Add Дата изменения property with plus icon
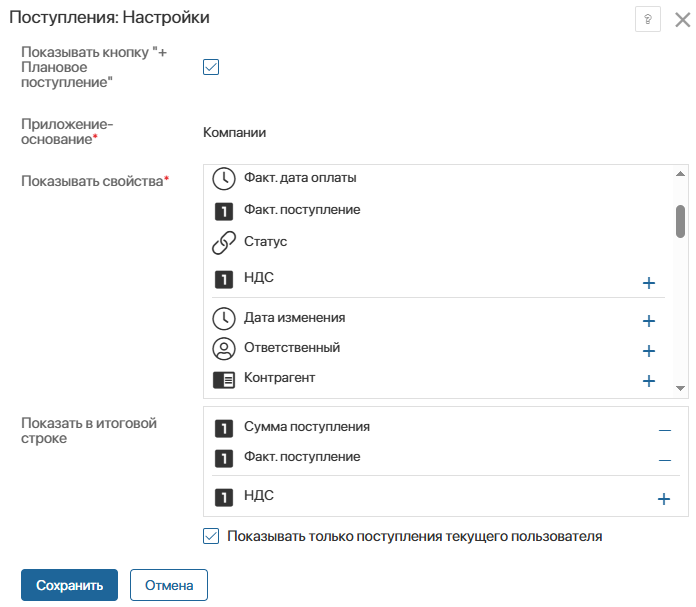Viewport: 696px width, 607px height. (x=649, y=321)
